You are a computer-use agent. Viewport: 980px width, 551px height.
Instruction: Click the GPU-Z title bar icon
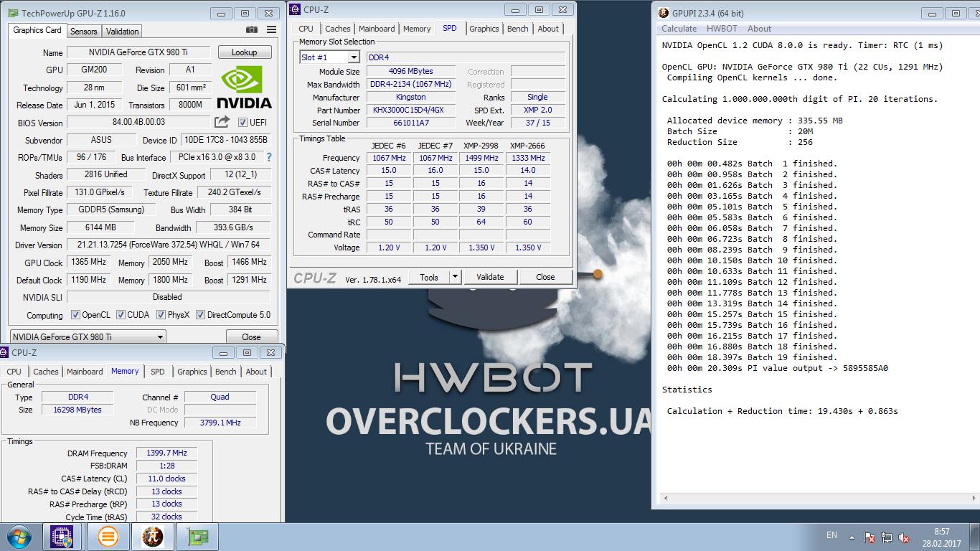tap(12, 13)
